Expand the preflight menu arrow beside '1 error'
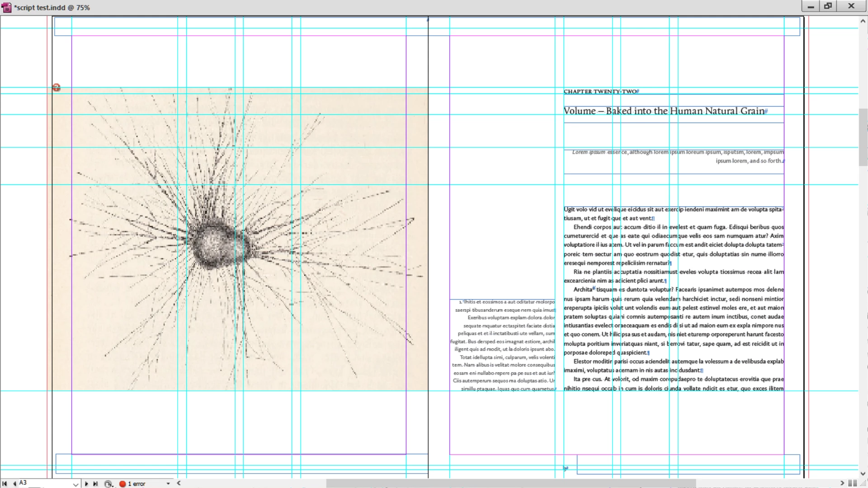The width and height of the screenshot is (868, 488). click(168, 483)
